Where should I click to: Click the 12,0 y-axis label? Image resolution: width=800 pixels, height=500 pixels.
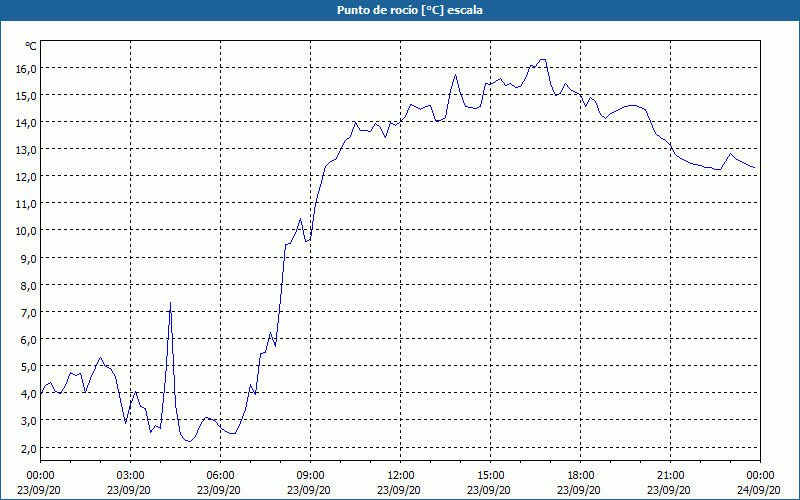coord(26,177)
